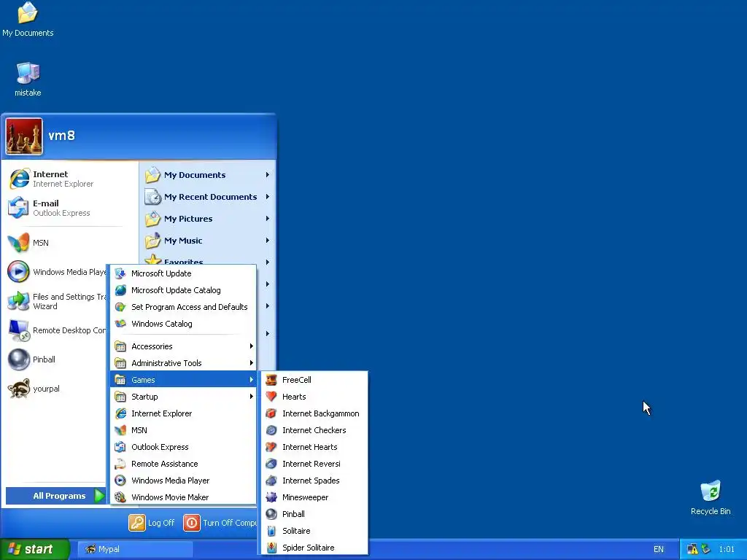Open Windows Movie Maker
Image resolution: width=747 pixels, height=560 pixels.
tap(183, 497)
